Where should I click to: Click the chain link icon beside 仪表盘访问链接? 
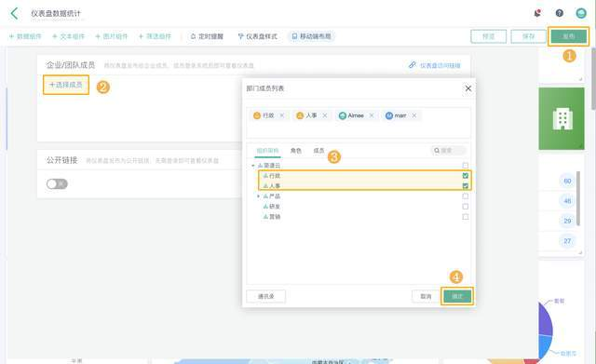click(x=412, y=65)
